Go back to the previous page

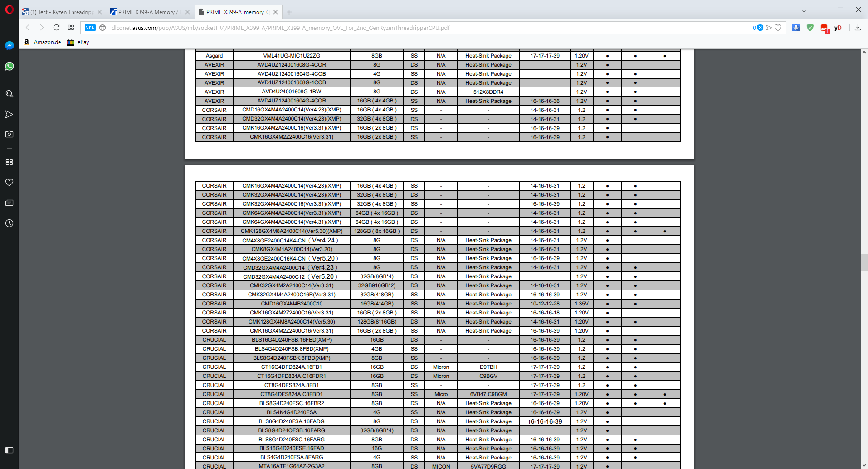[x=28, y=28]
